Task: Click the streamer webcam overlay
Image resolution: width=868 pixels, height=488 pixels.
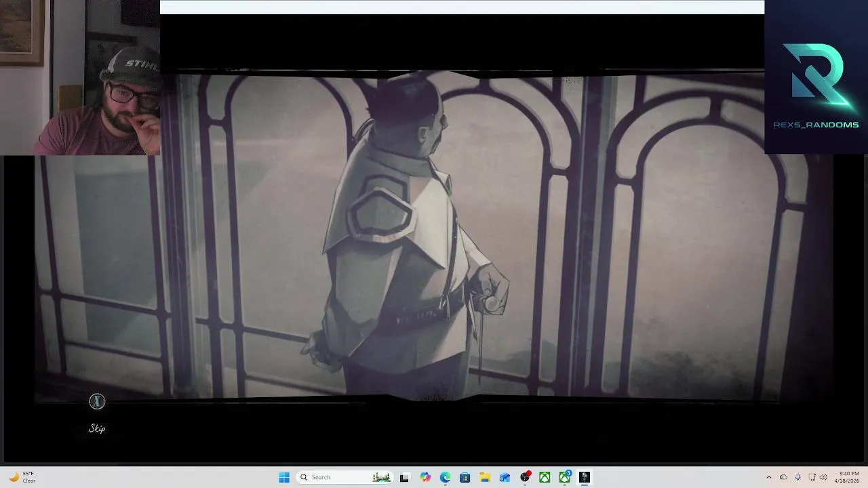Action: [x=80, y=77]
